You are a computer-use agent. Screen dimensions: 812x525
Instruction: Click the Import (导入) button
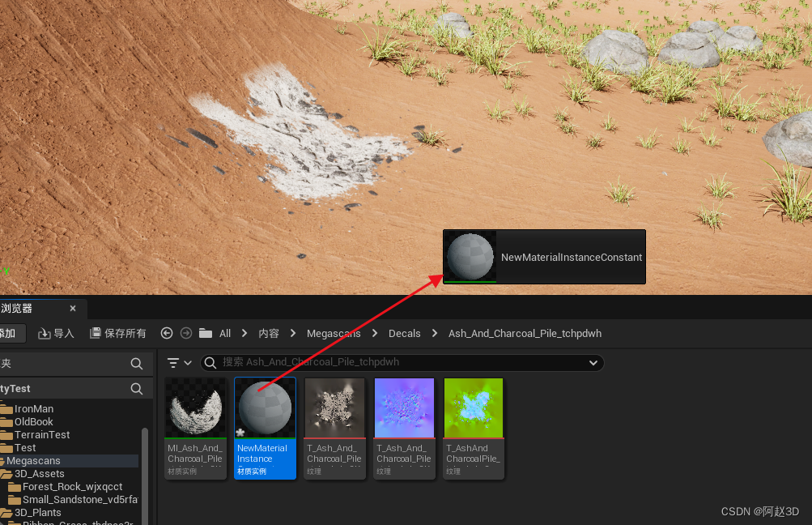[56, 333]
